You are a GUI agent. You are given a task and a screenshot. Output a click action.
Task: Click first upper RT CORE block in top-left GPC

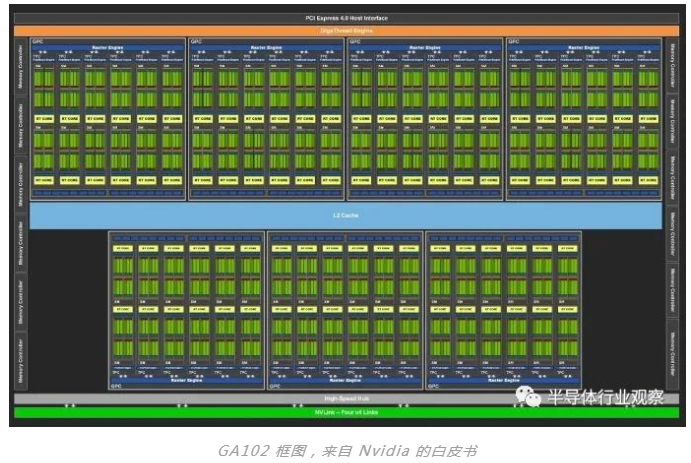[x=45, y=118]
